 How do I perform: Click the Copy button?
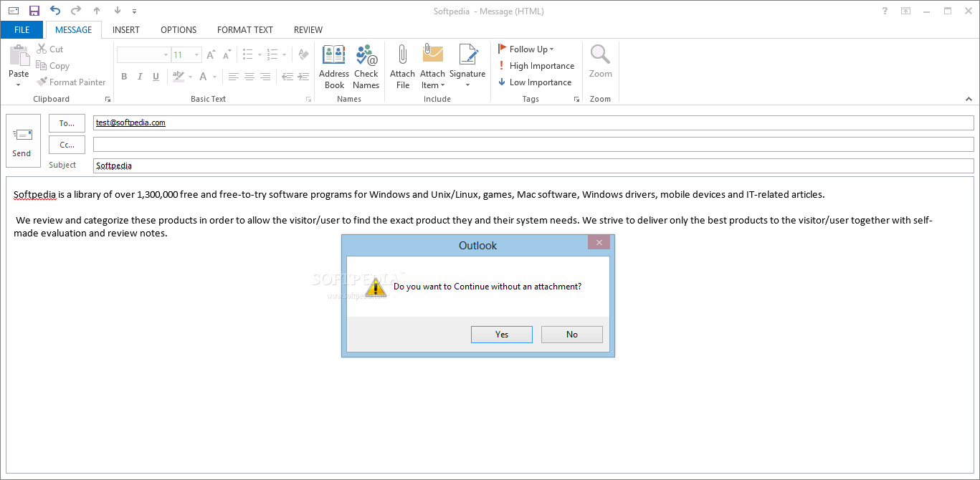coord(53,66)
